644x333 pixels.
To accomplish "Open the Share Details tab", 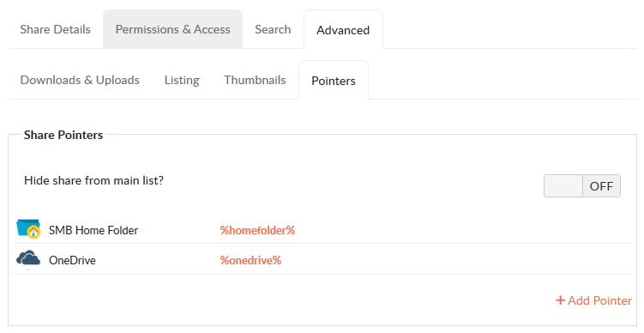I will [x=55, y=29].
